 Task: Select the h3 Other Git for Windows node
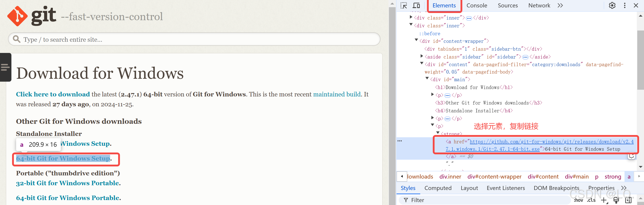point(488,103)
